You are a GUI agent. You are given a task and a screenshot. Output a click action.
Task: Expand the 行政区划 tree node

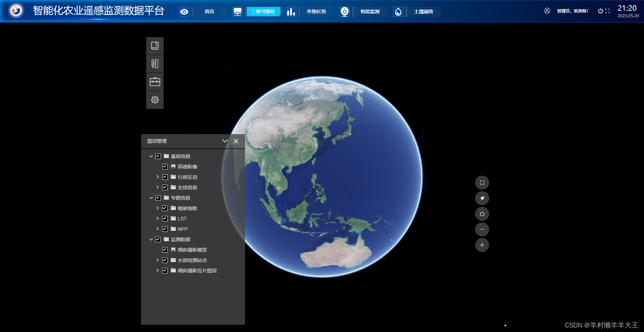(158, 177)
